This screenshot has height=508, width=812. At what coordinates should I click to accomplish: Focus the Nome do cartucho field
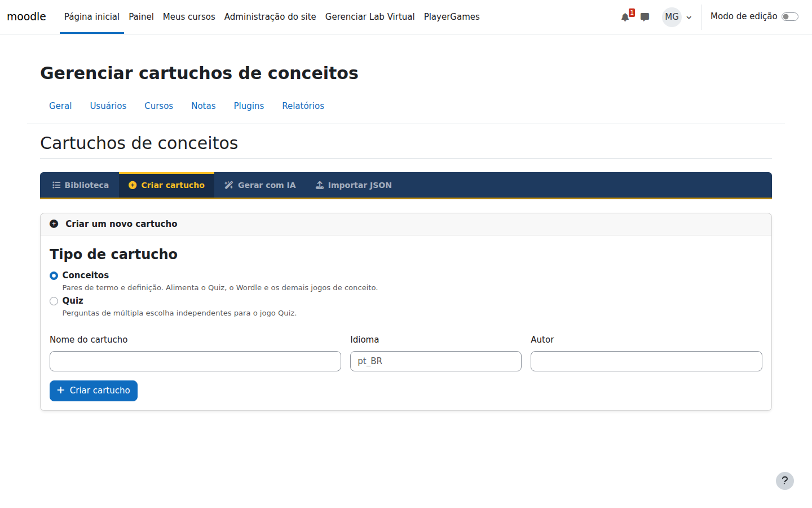pos(195,361)
